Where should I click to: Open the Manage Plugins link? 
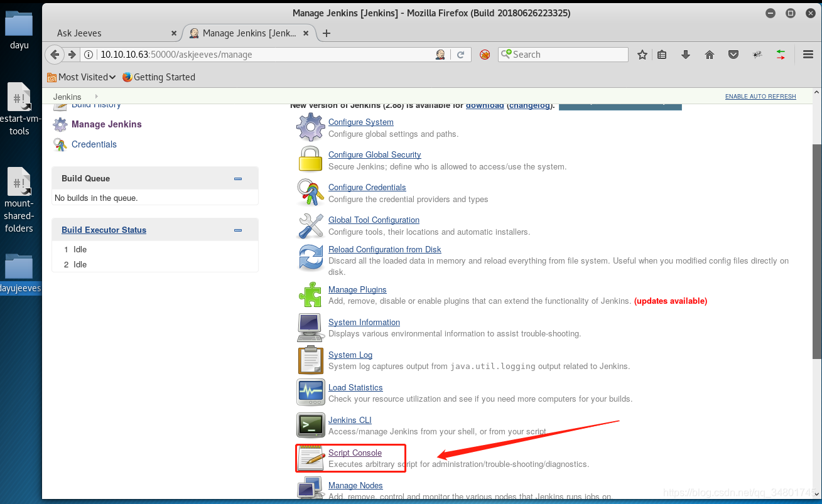point(357,290)
